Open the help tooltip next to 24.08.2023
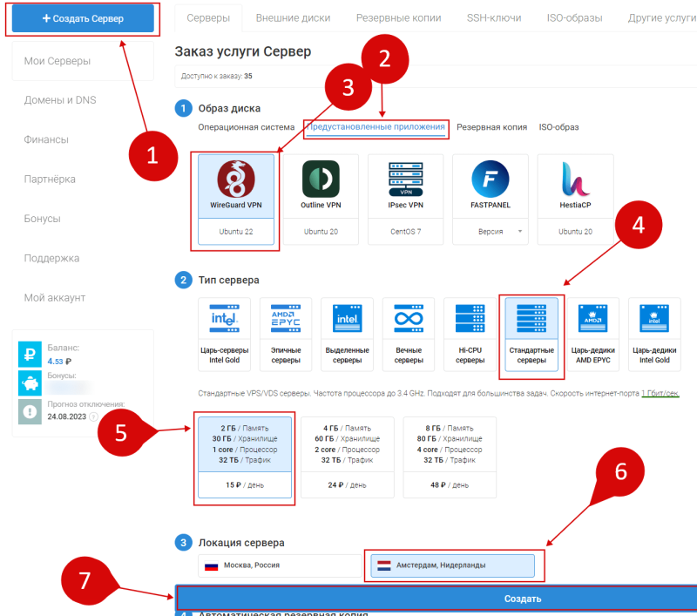The image size is (697, 616). [93, 416]
